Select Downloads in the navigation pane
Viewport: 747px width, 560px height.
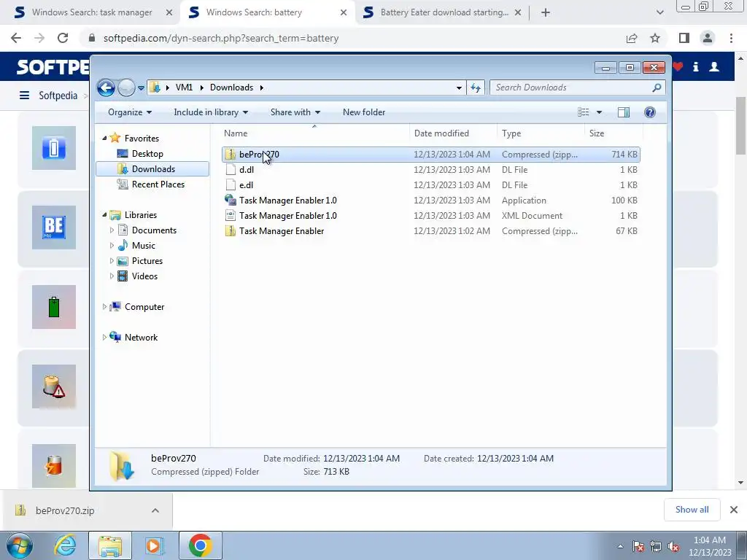(152, 169)
